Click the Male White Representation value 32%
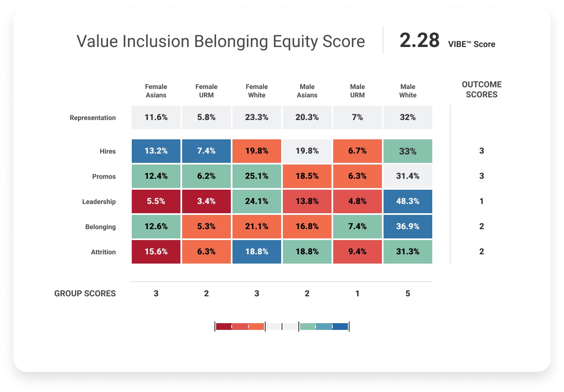The width and height of the screenshot is (564, 392). [407, 118]
